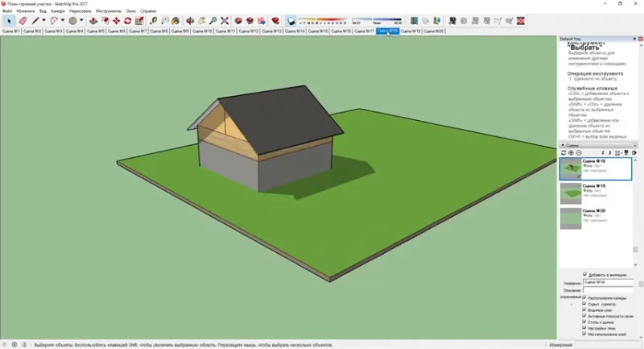Select the Orbit tool
This screenshot has height=349, width=644.
coord(190,21)
